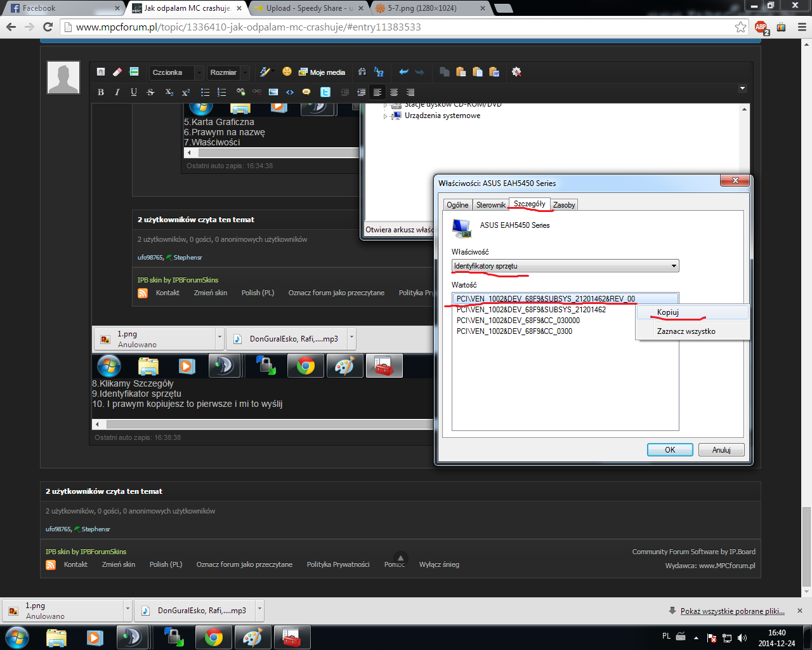Click the Paste clipboard icon
The height and width of the screenshot is (650, 812).
coord(461,72)
